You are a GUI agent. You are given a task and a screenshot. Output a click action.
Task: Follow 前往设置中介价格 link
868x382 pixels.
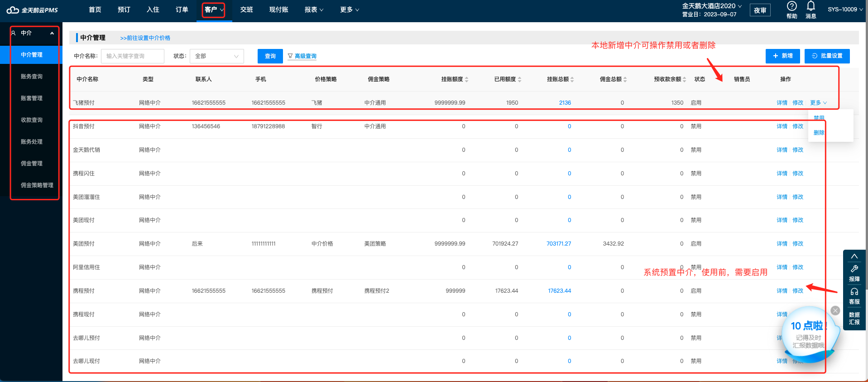point(145,38)
